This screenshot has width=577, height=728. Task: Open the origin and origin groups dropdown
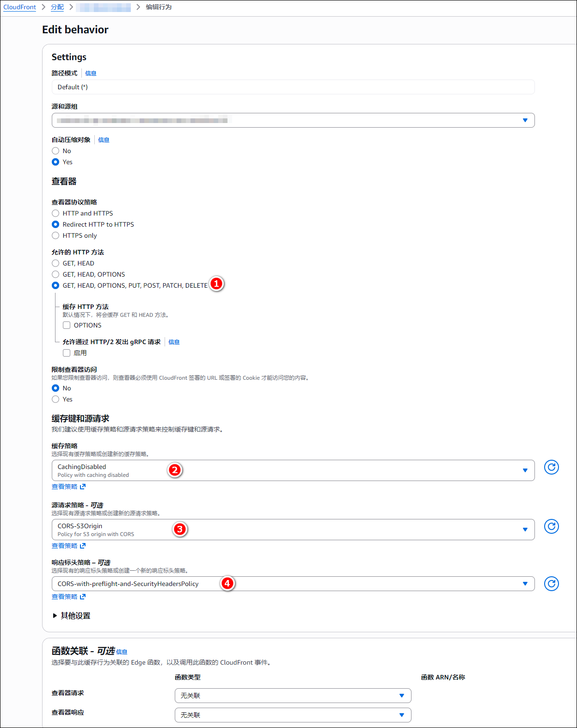[293, 120]
